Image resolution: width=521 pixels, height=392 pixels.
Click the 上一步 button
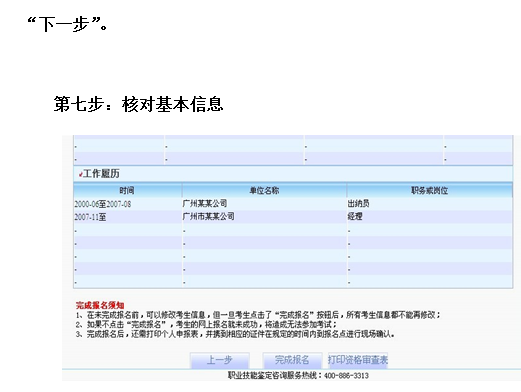click(220, 360)
